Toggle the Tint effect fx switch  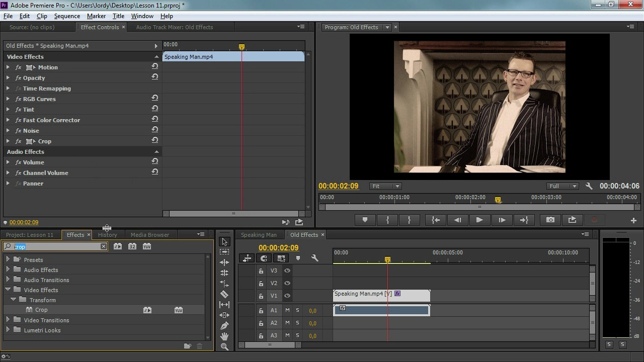(19, 110)
